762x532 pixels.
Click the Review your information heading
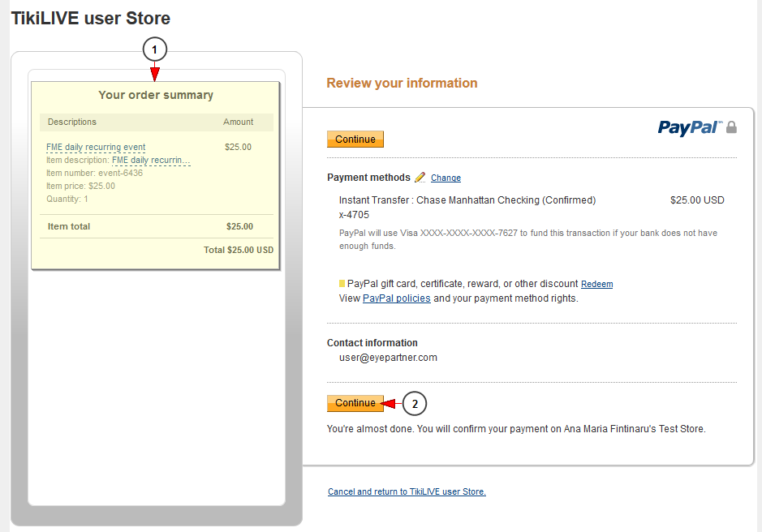click(x=402, y=83)
